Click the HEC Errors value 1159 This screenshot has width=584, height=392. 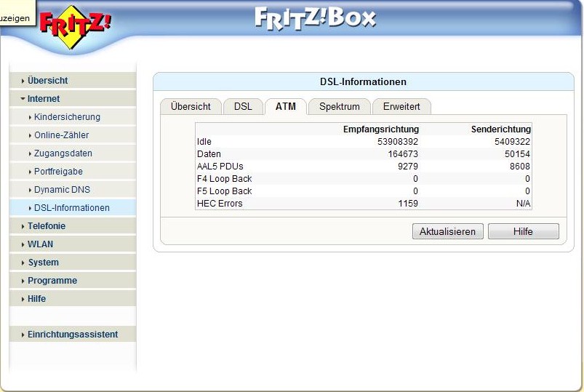[x=408, y=204]
